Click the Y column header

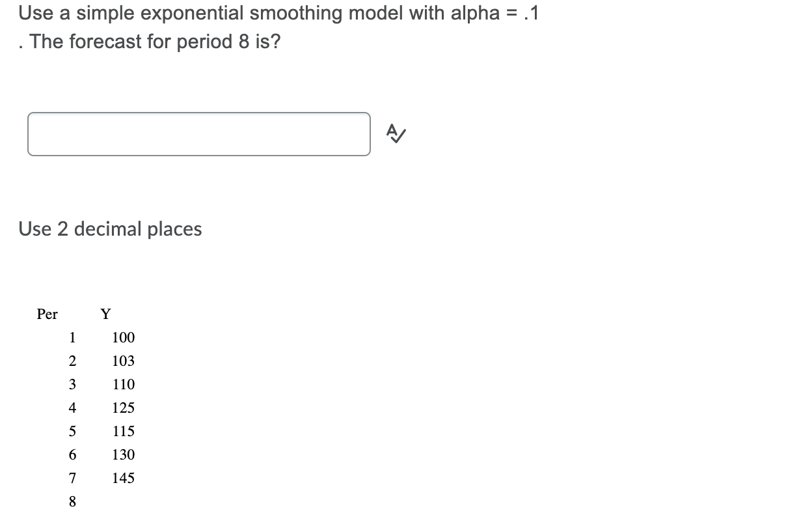click(x=105, y=314)
